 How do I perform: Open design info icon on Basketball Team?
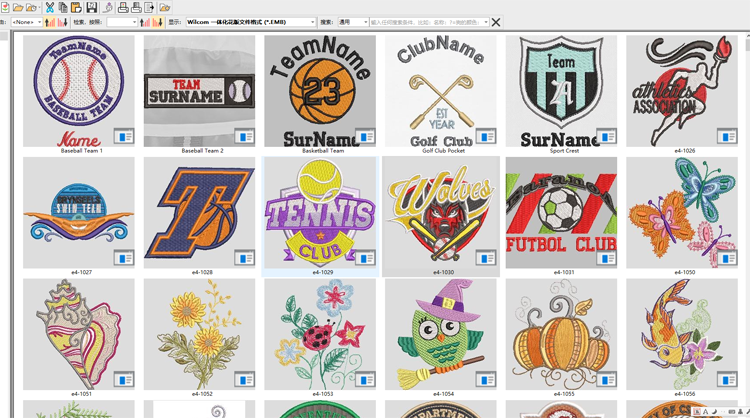click(x=365, y=136)
